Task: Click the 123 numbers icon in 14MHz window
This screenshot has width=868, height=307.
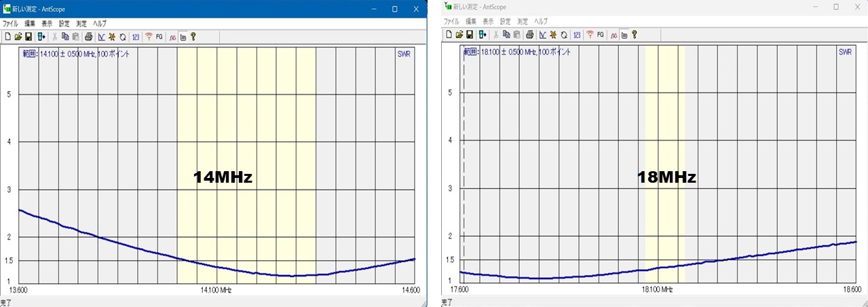Action: tap(136, 37)
